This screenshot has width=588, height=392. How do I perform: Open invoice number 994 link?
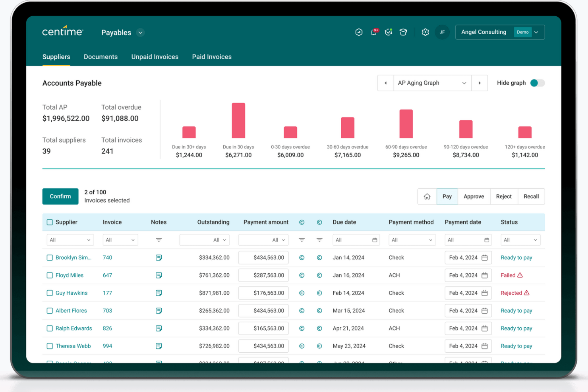point(108,346)
